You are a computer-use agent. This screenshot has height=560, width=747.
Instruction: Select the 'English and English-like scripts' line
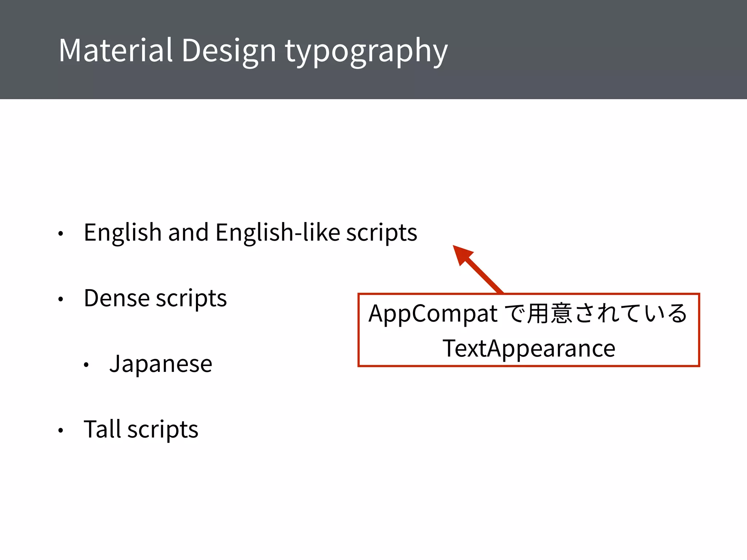pyautogui.click(x=250, y=233)
